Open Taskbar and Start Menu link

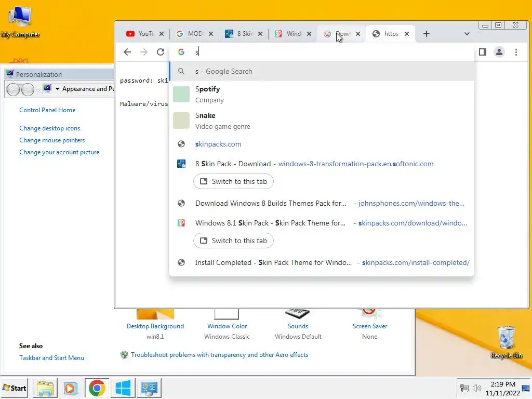[x=51, y=357]
